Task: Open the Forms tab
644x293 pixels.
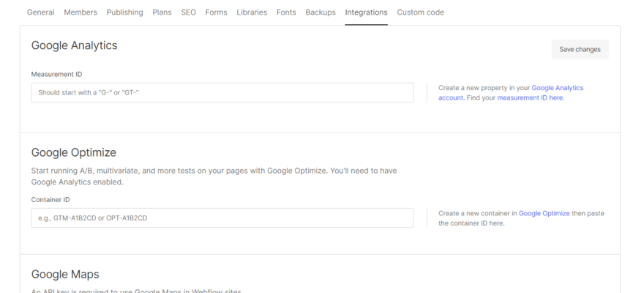Action: pyautogui.click(x=216, y=12)
